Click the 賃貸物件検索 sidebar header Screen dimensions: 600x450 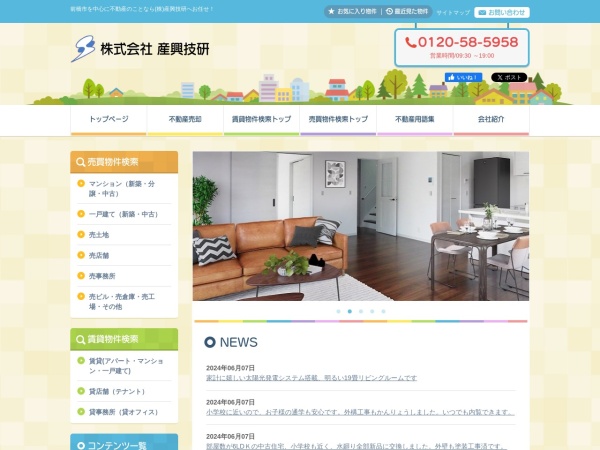tap(124, 339)
